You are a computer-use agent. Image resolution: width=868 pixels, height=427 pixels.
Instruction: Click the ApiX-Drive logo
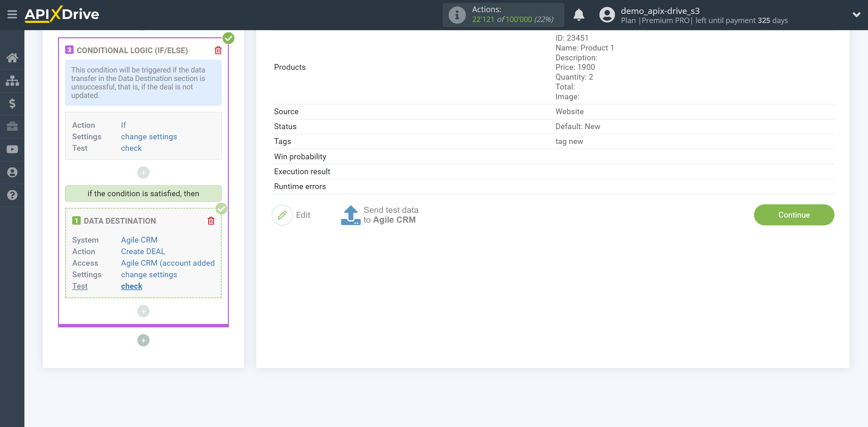62,14
